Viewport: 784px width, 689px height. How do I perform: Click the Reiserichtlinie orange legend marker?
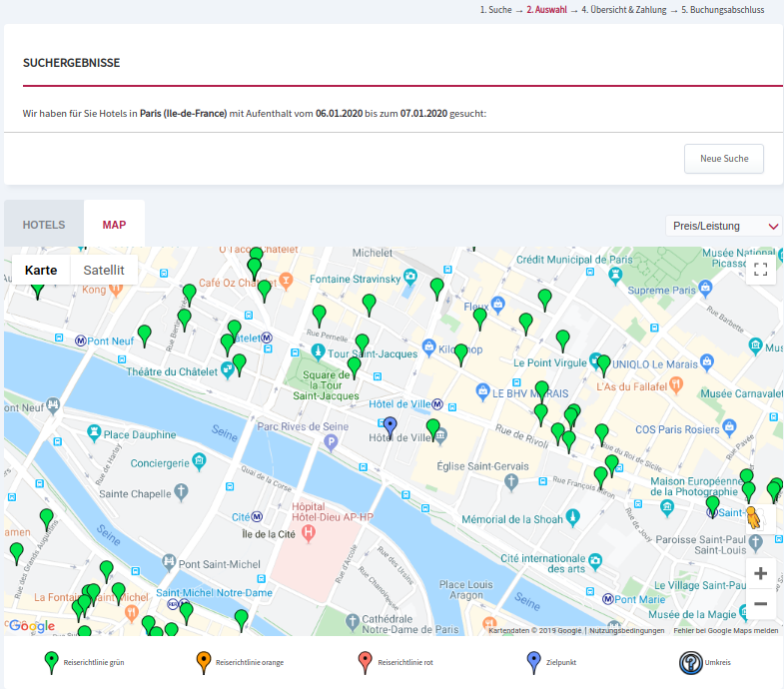pos(204,662)
